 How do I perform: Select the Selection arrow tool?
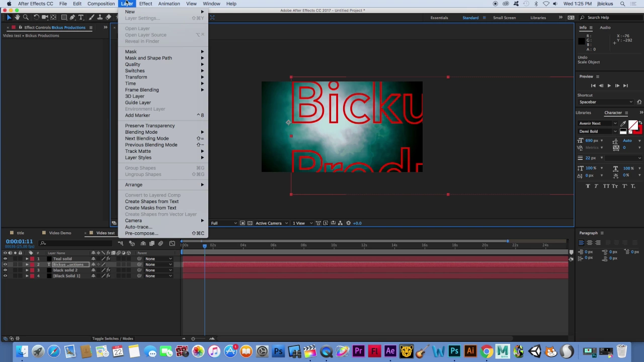[x=9, y=18]
